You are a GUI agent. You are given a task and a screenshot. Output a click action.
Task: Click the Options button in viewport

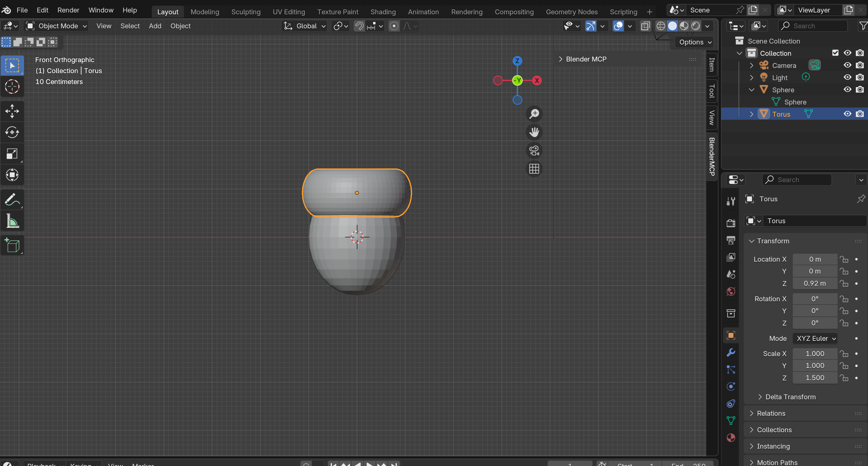(695, 42)
